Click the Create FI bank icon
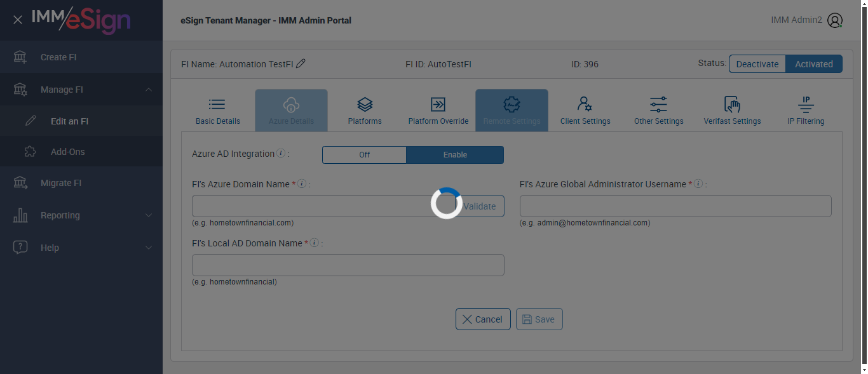868x374 pixels. tap(20, 57)
